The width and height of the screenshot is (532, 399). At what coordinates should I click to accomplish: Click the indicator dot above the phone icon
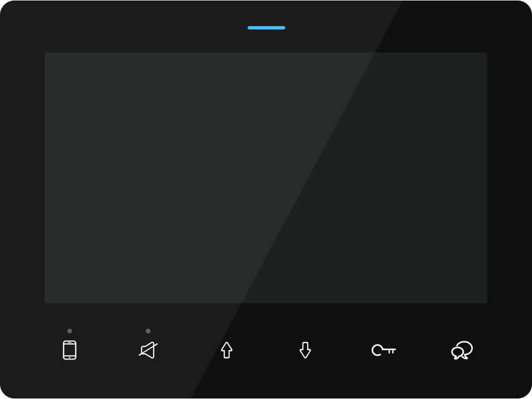tap(70, 331)
